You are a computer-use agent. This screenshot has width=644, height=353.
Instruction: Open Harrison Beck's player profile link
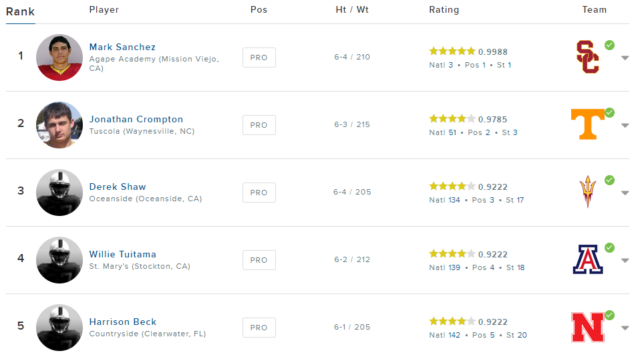[x=123, y=322]
